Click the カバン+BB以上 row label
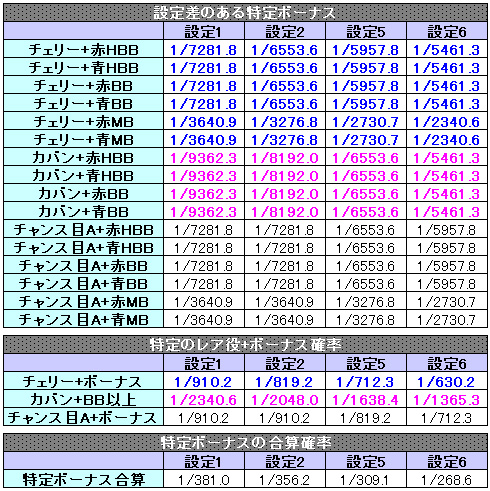Viewport: 490px width, 491px height. click(x=83, y=399)
